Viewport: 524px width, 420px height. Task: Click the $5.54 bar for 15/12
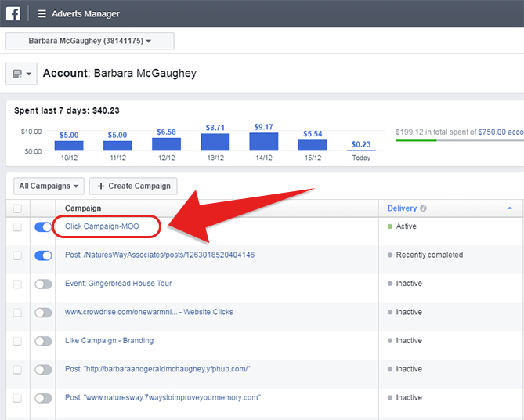pyautogui.click(x=313, y=145)
